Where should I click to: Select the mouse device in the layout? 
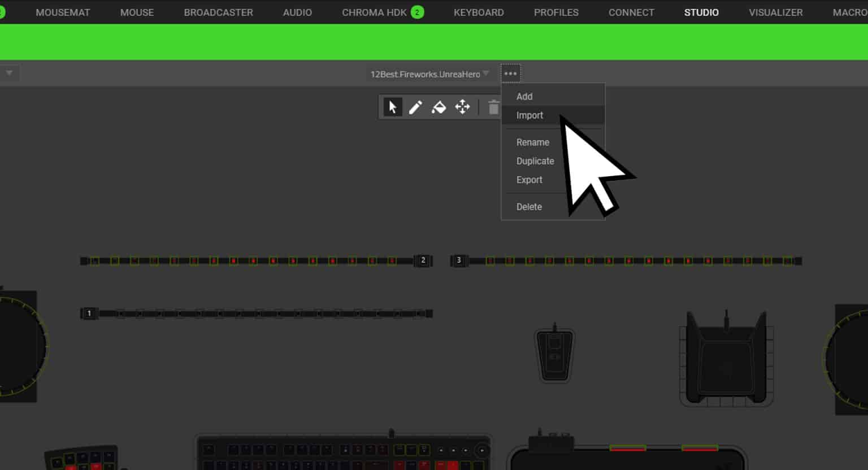pyautogui.click(x=554, y=354)
